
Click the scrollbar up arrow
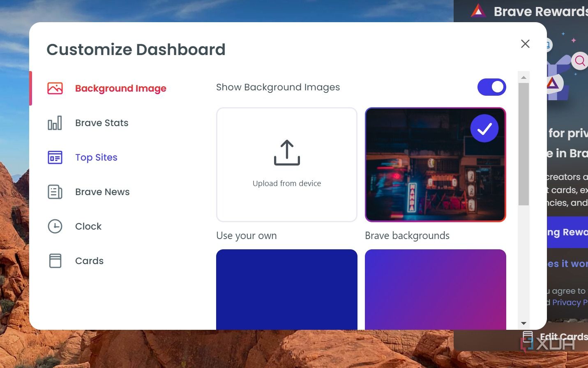(523, 77)
